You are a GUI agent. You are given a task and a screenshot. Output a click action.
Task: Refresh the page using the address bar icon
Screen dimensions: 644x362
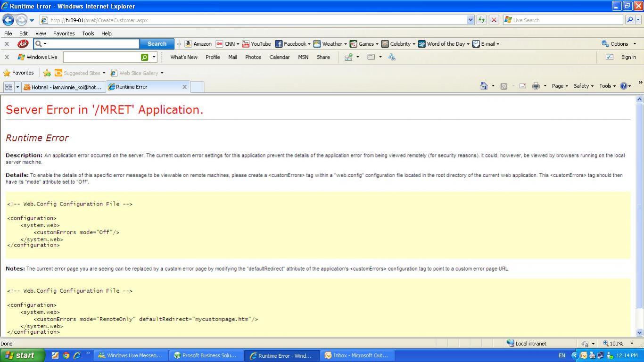click(481, 20)
